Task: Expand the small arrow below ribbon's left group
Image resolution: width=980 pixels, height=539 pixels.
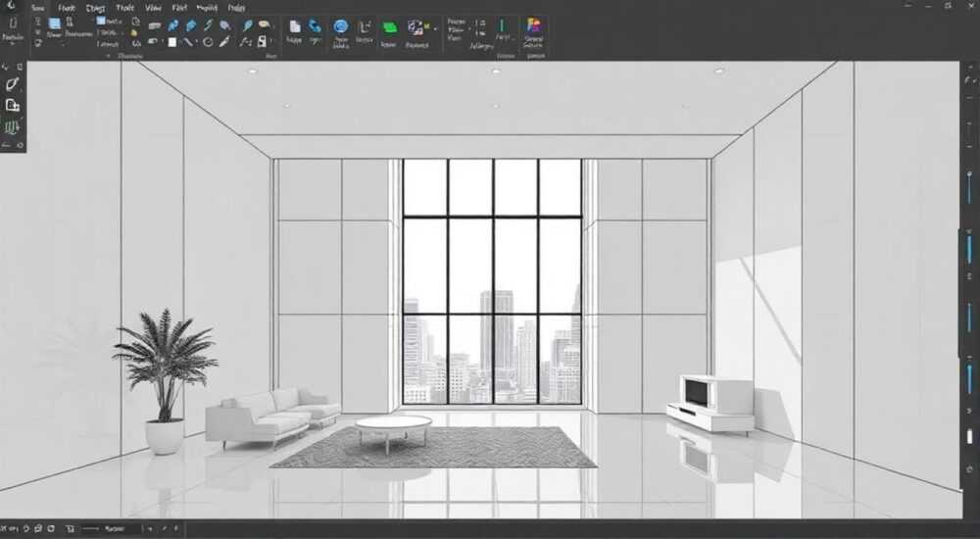Action: click(108, 56)
